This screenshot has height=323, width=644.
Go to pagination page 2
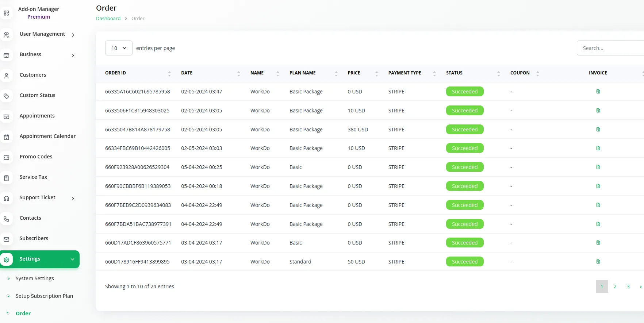[615, 287]
